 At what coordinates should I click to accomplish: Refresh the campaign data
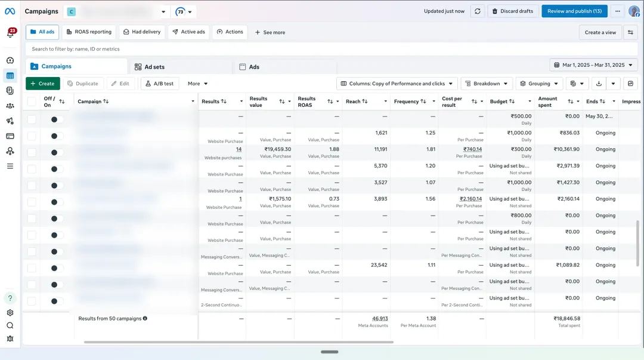coord(477,11)
